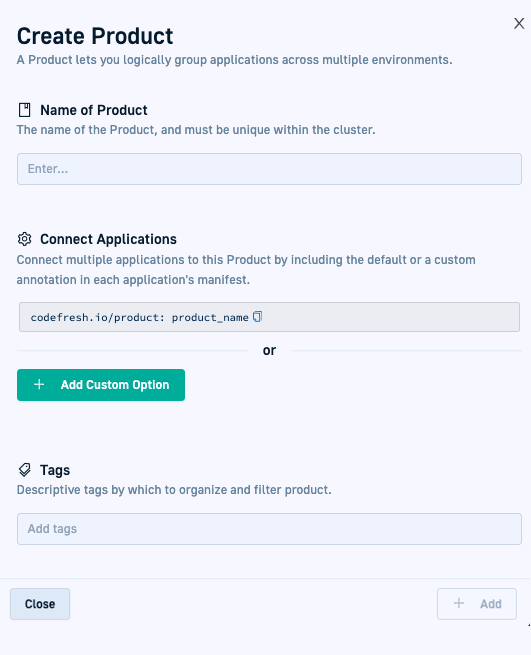Focus the Add tags input field

pyautogui.click(x=269, y=529)
